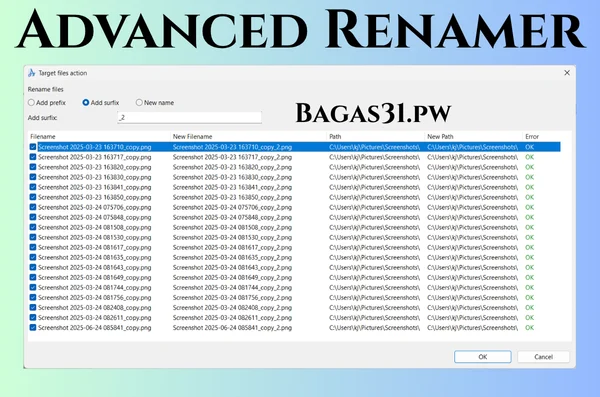Image resolution: width=600 pixels, height=397 pixels.
Task: Uncheck Screenshot 2025-03-24 082408_copy.png
Action: point(33,307)
